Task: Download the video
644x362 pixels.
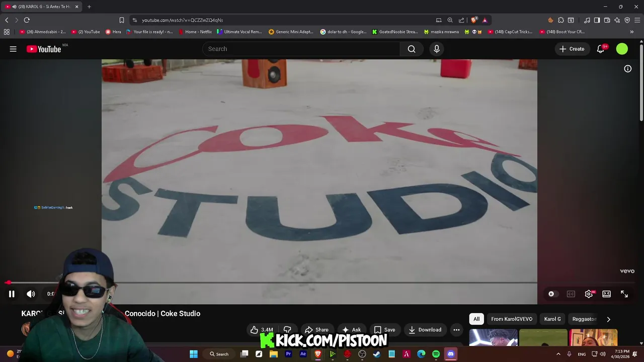Action: coord(425,330)
